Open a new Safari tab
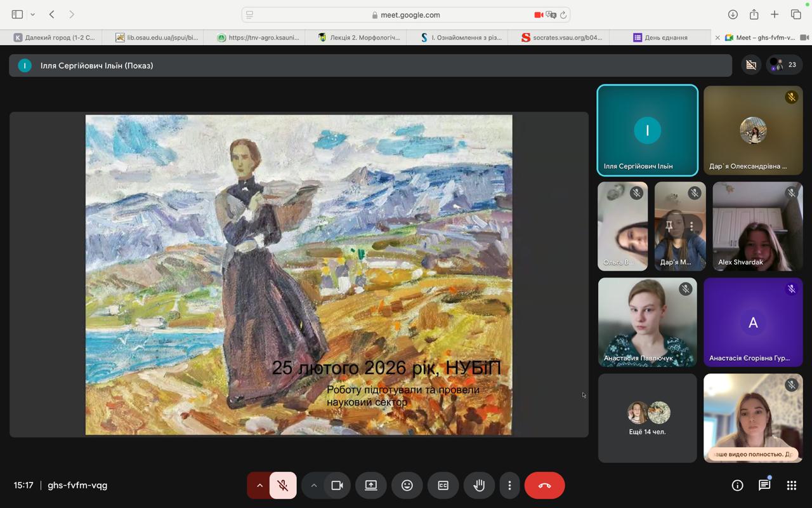This screenshot has height=508, width=812. tap(775, 14)
